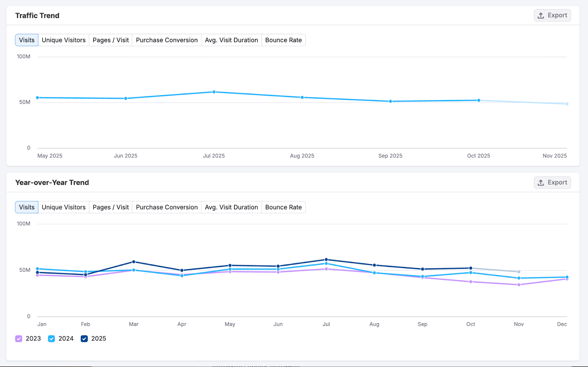
Task: View Bounce Rate in Traffic Trend chart
Action: [283, 40]
